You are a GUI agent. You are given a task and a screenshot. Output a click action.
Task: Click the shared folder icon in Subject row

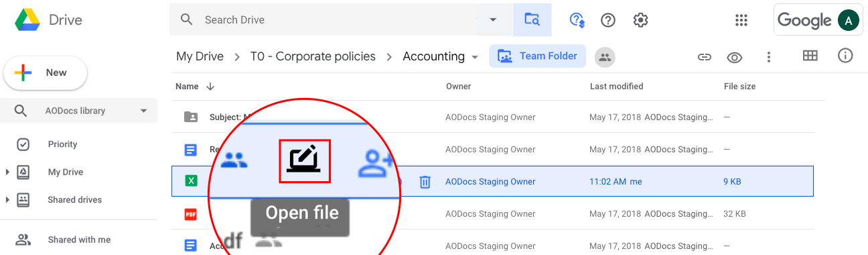[x=191, y=117]
